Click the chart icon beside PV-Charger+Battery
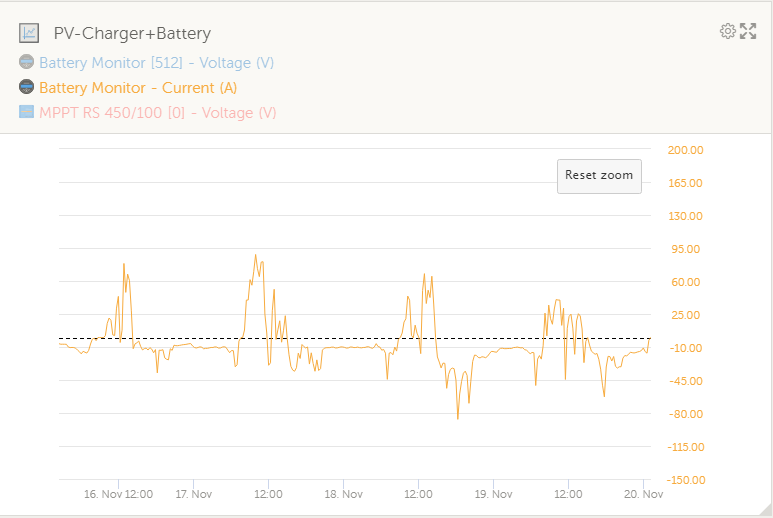 coord(29,33)
